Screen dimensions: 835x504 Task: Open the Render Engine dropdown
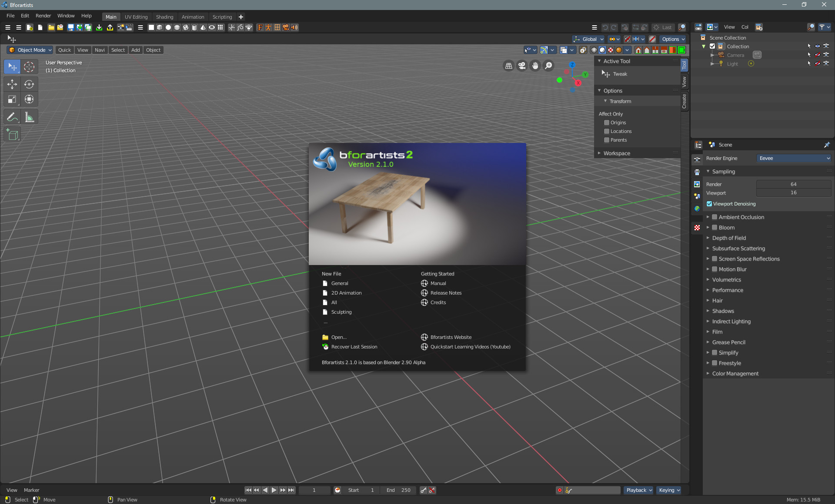794,158
